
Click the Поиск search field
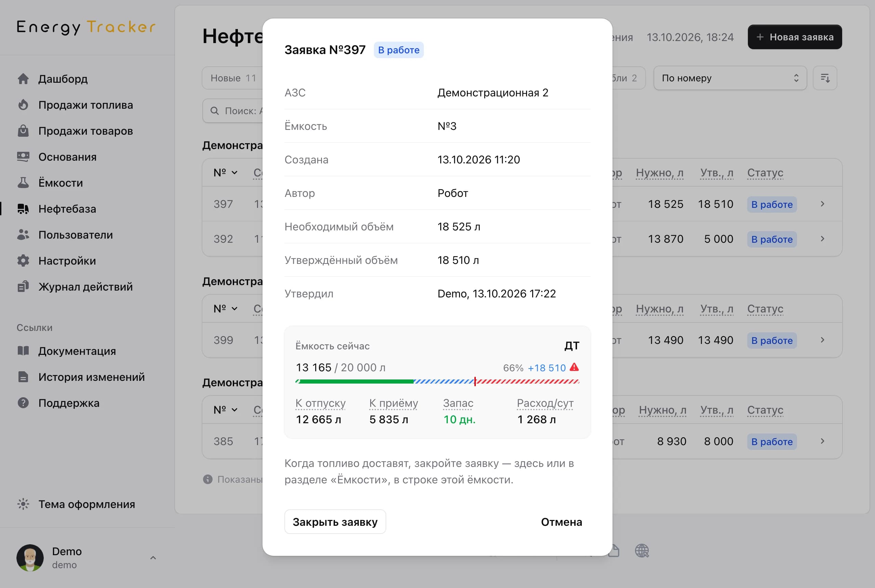232,111
